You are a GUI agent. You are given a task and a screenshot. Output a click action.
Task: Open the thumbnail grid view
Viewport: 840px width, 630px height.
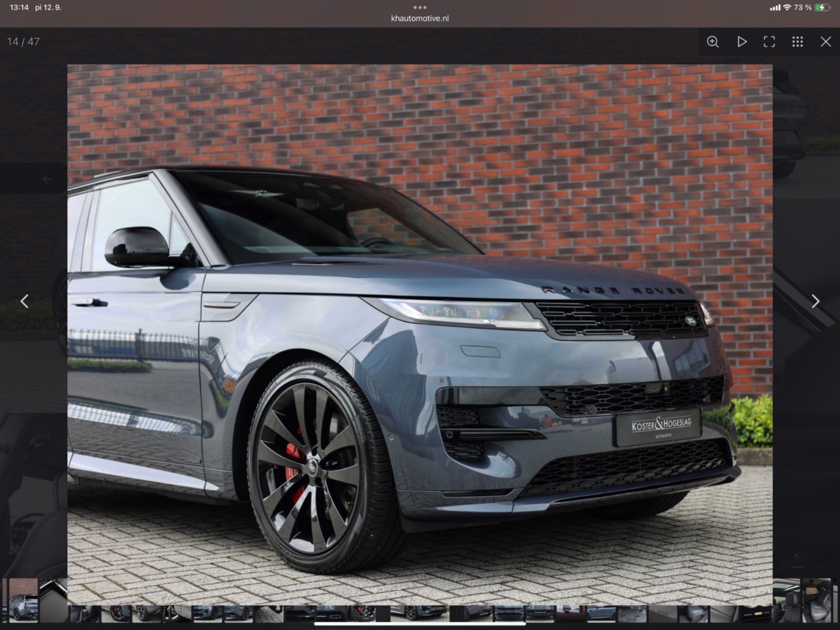point(797,41)
